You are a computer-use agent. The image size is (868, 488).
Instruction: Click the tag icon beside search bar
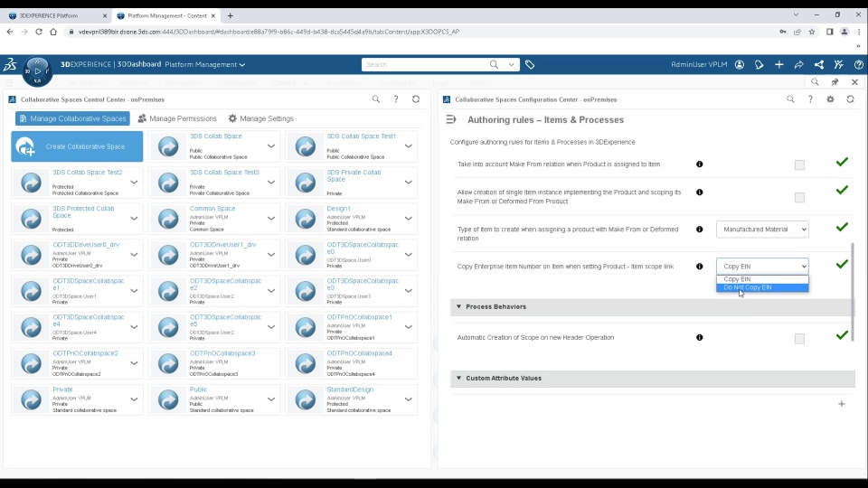pyautogui.click(x=530, y=65)
